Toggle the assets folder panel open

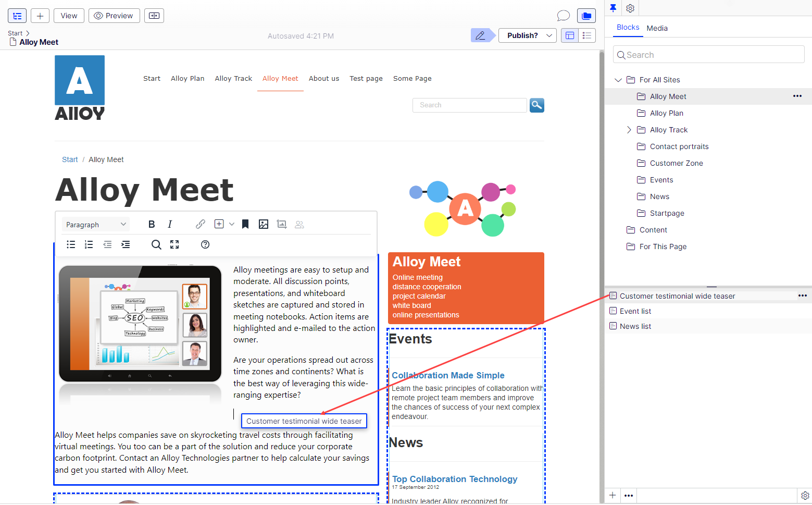point(586,15)
